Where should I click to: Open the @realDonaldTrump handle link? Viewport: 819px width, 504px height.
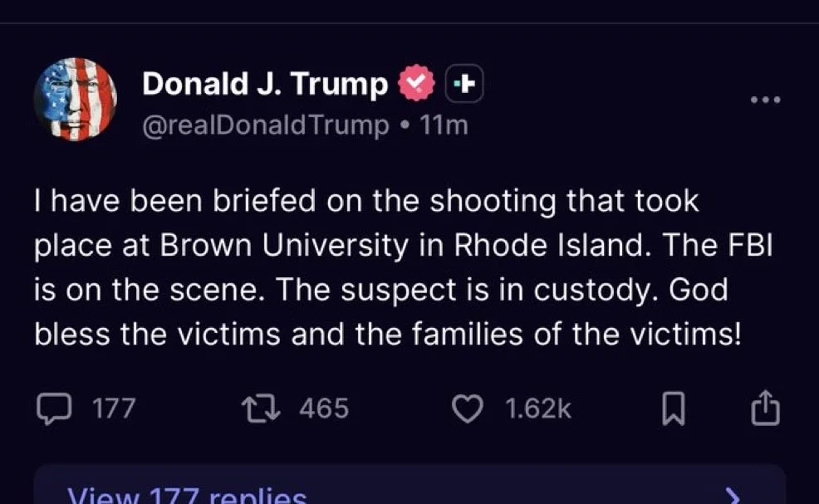pos(267,125)
